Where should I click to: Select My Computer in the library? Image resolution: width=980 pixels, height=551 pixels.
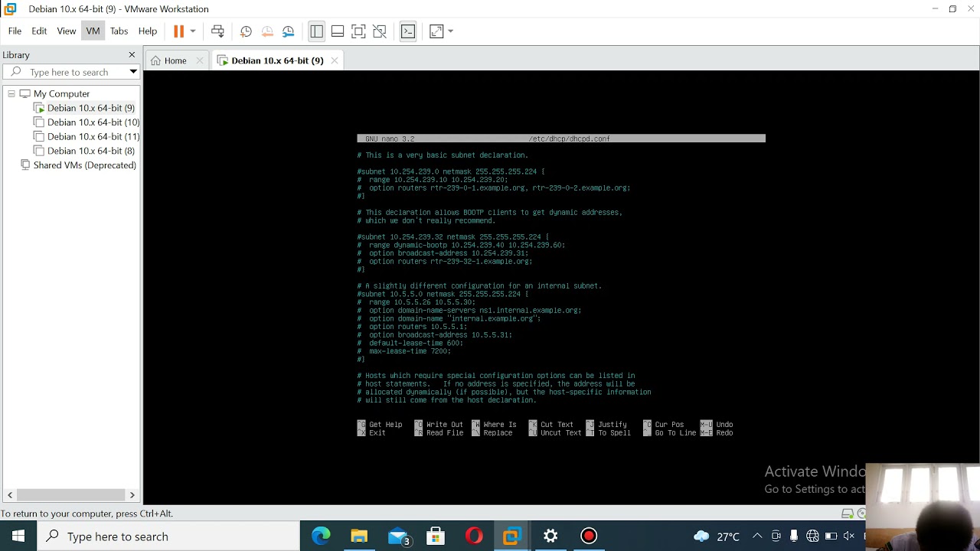pyautogui.click(x=61, y=93)
